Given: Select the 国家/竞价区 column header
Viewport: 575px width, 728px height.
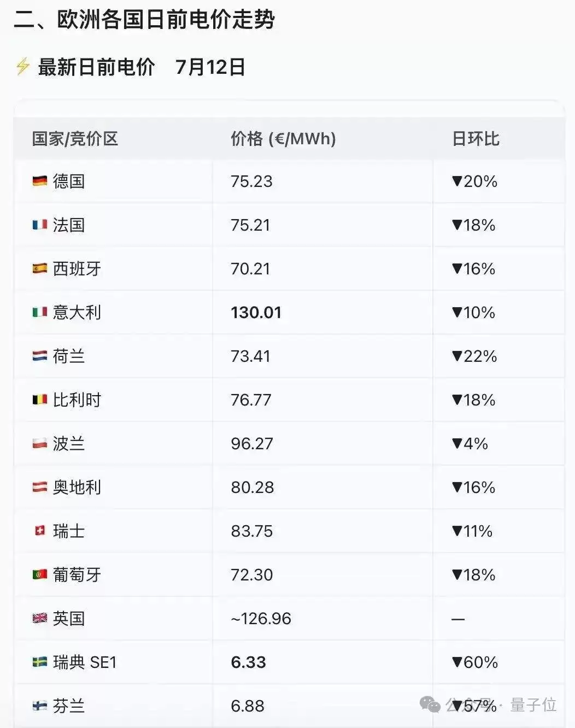Looking at the screenshot, I should pos(75,139).
